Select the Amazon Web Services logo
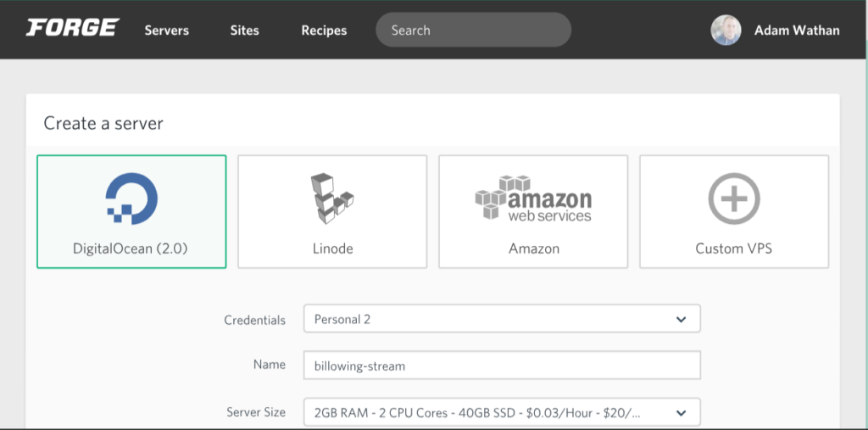 (533, 198)
